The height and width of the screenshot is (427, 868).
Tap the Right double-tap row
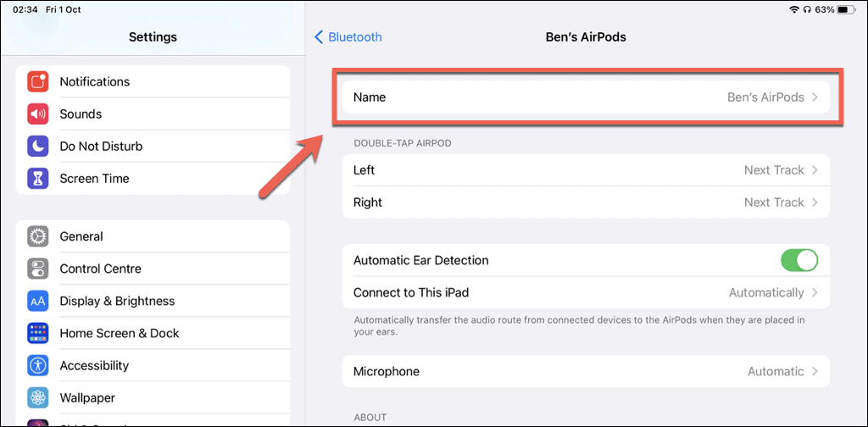pos(586,202)
